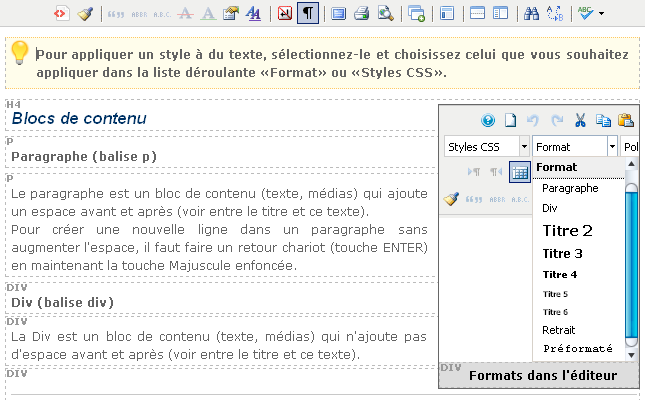Click the Format list scrollbar up arrow
This screenshot has height=400, width=645.
(x=631, y=164)
